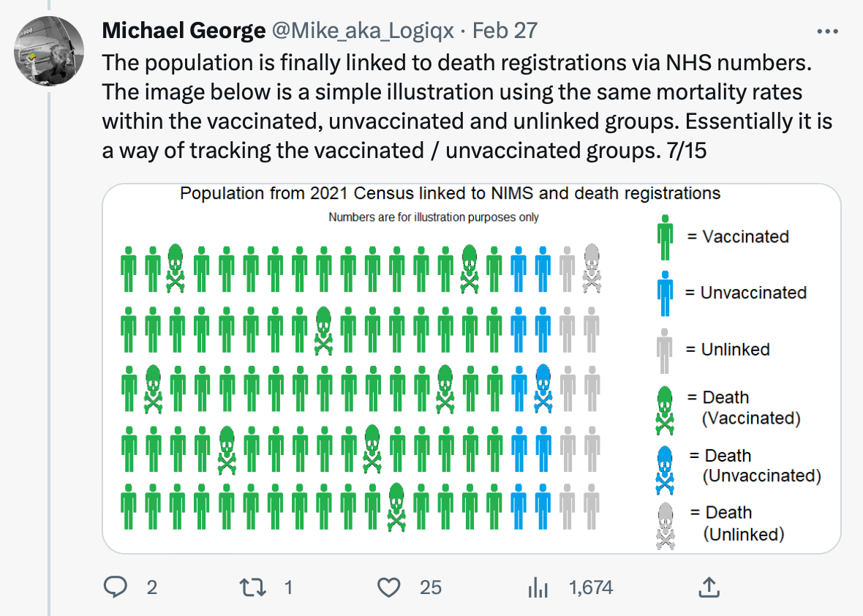This screenshot has width=863, height=616.
Task: Open Michael George's profile avatar
Action: coord(49,51)
